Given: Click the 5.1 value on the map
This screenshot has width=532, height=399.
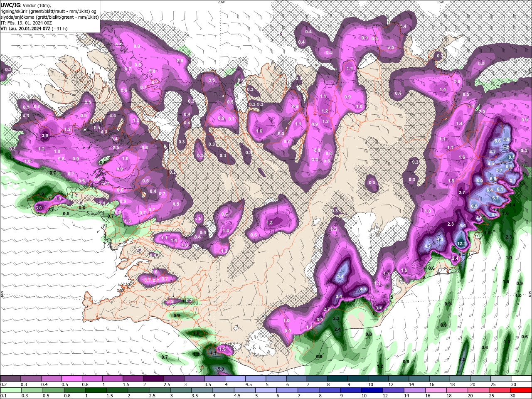Looking at the screenshot, I should pyautogui.click(x=513, y=180).
